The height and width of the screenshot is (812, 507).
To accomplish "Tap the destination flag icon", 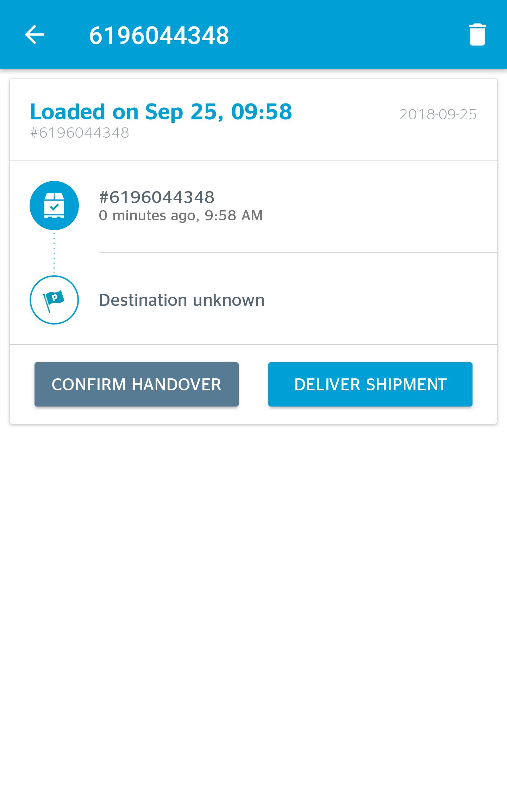I will click(x=54, y=300).
